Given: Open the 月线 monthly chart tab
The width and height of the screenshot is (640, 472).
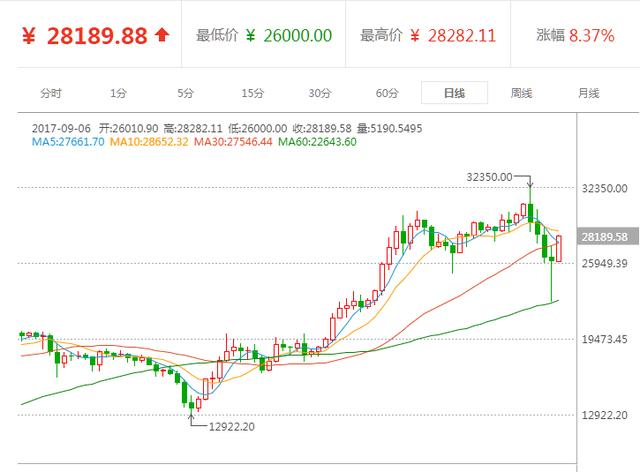Looking at the screenshot, I should tap(589, 93).
